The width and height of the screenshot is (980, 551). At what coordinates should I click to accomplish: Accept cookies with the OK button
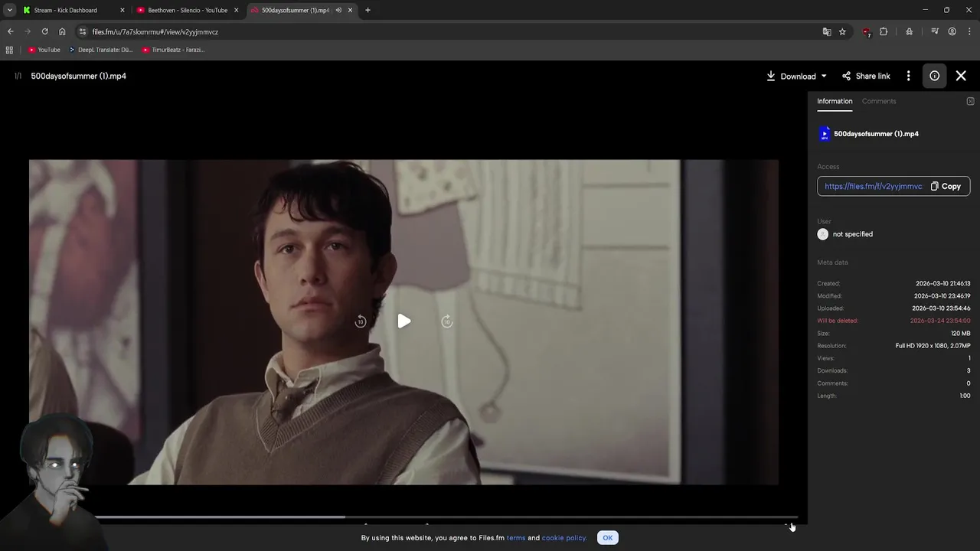[608, 537]
